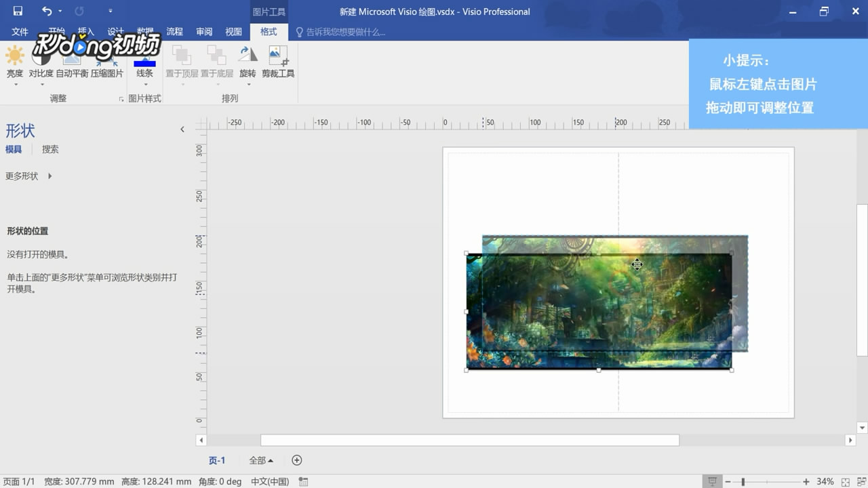Collapse the 形状 panel with arrow
868x488 pixels.
pos(182,129)
